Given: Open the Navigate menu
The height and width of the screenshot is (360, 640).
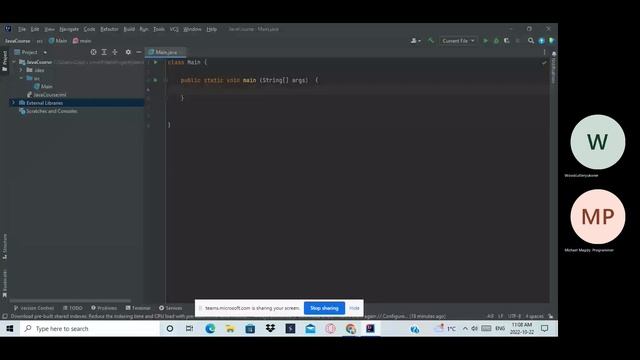Looking at the screenshot, I should pyautogui.click(x=69, y=29).
